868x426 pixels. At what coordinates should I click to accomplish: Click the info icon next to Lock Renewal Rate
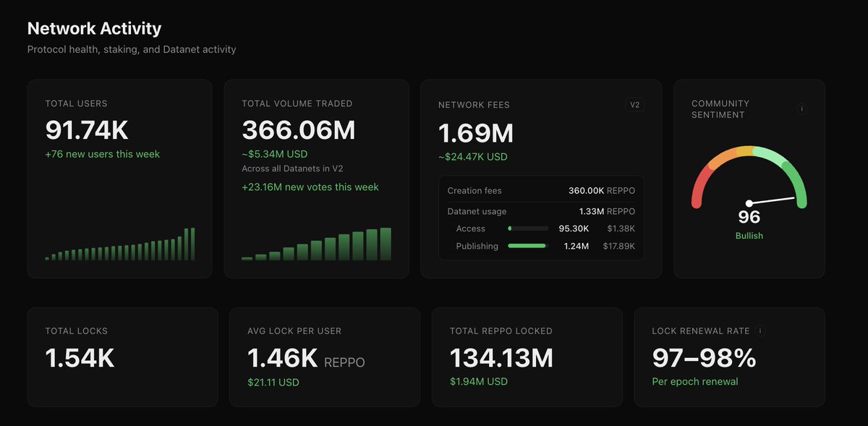760,331
